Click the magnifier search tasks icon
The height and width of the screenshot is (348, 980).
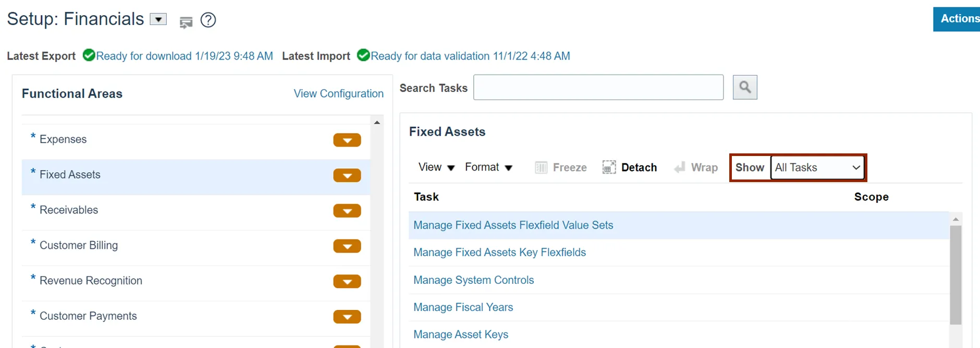(x=744, y=87)
